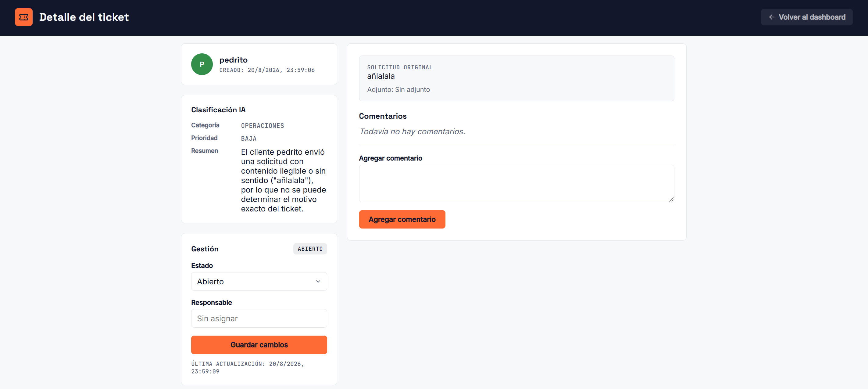Submit with orange Agregar comentario button

pyautogui.click(x=402, y=219)
